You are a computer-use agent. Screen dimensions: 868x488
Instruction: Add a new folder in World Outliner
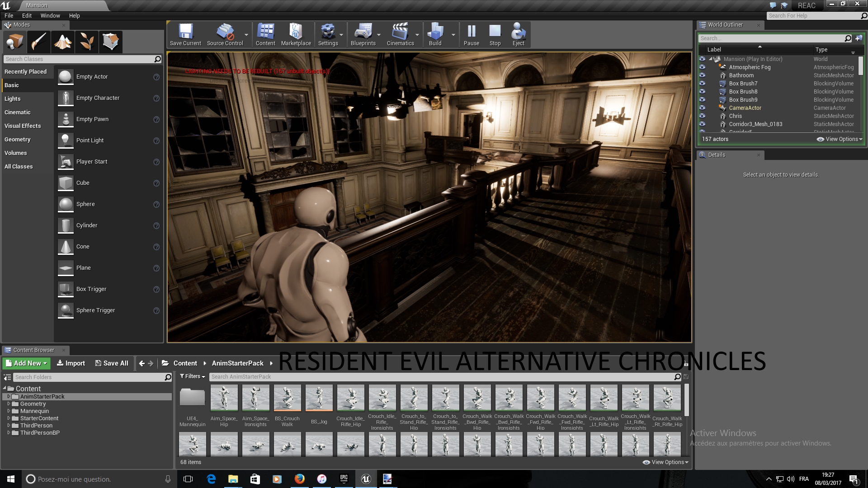pyautogui.click(x=859, y=38)
